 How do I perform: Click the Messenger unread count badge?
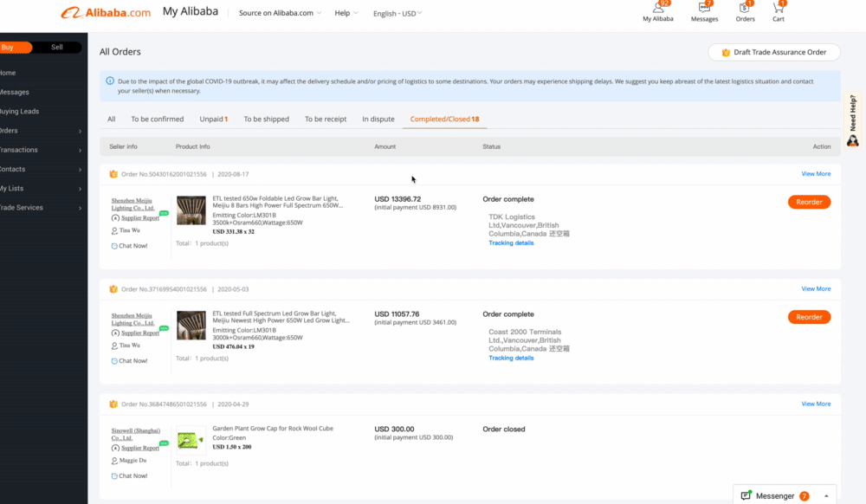[805, 496]
